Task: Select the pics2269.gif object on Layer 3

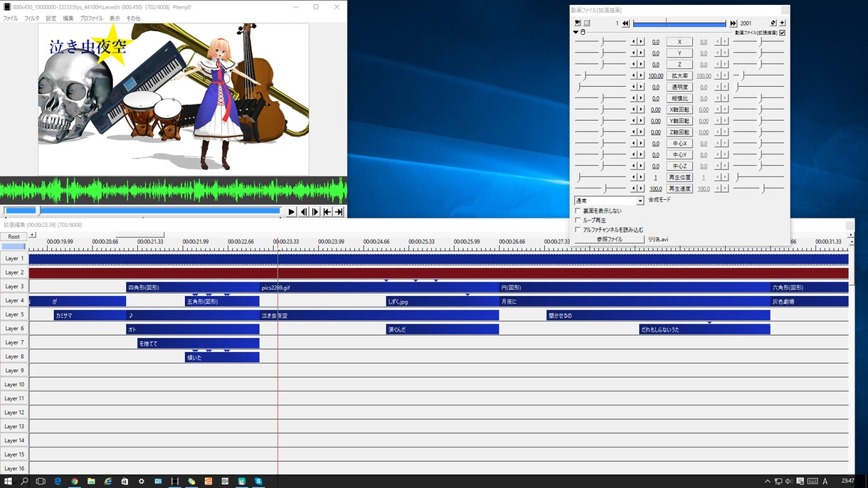Action: [379, 287]
